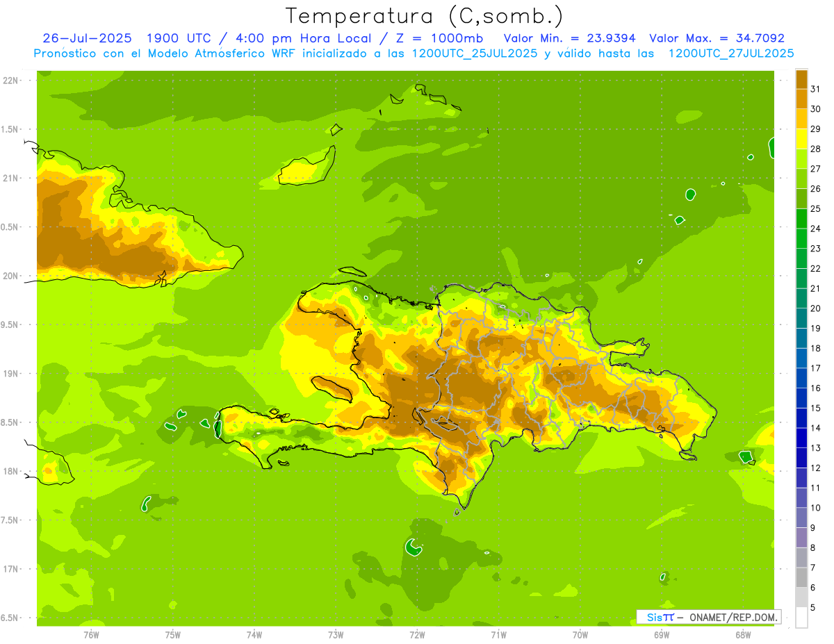Viewport: 834px width, 644px height.
Task: Select the "Valor Max. = 34.7092" readout
Action: point(717,38)
